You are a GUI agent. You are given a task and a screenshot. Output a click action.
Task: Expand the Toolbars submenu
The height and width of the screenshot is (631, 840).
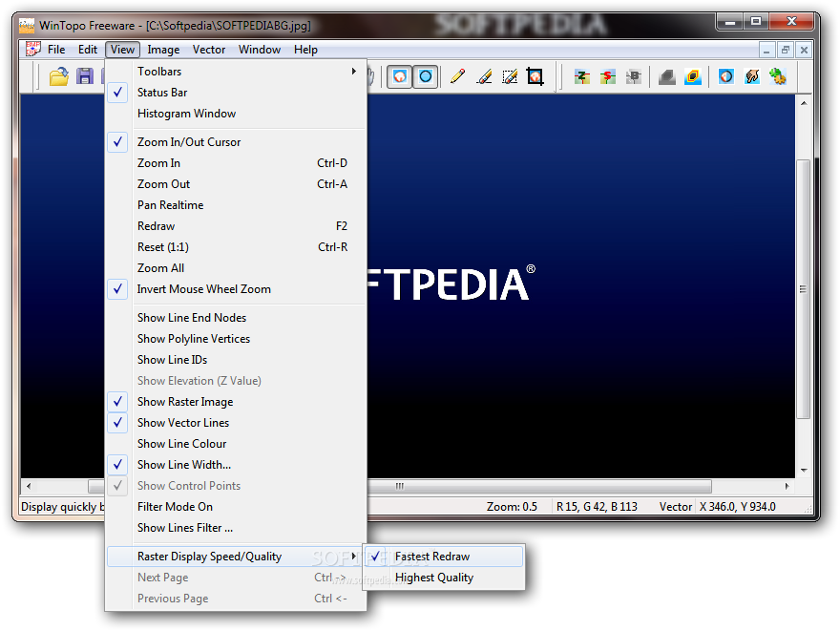click(x=236, y=72)
